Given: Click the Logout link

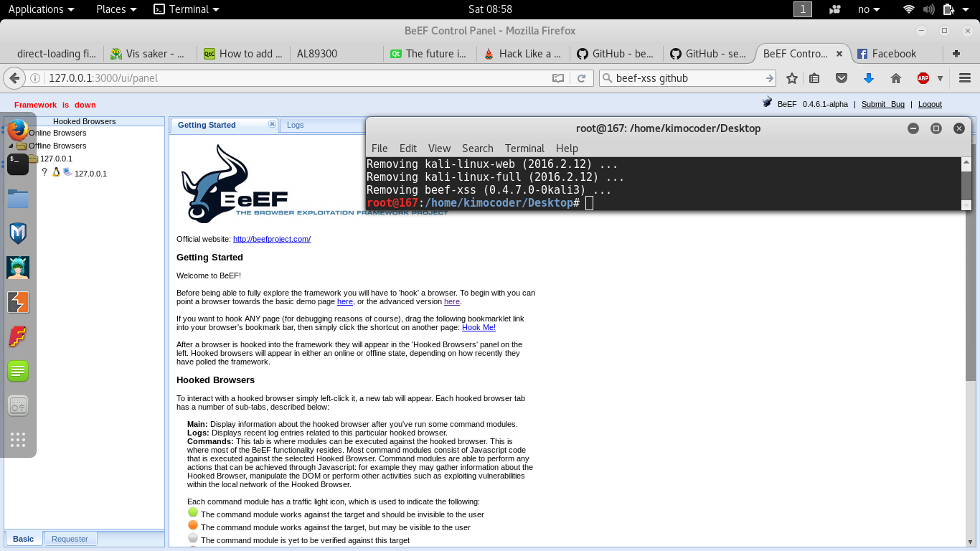Looking at the screenshot, I should click(929, 104).
